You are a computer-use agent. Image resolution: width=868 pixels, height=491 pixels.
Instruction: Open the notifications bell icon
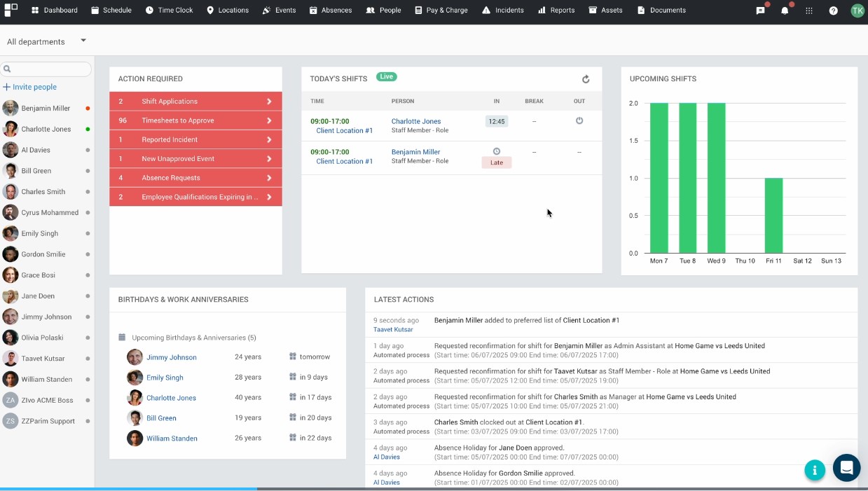point(785,11)
